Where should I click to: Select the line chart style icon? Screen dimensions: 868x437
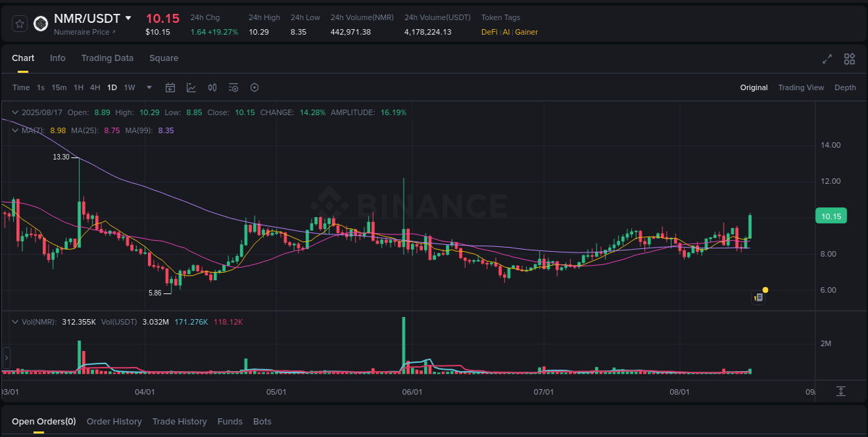(x=190, y=87)
